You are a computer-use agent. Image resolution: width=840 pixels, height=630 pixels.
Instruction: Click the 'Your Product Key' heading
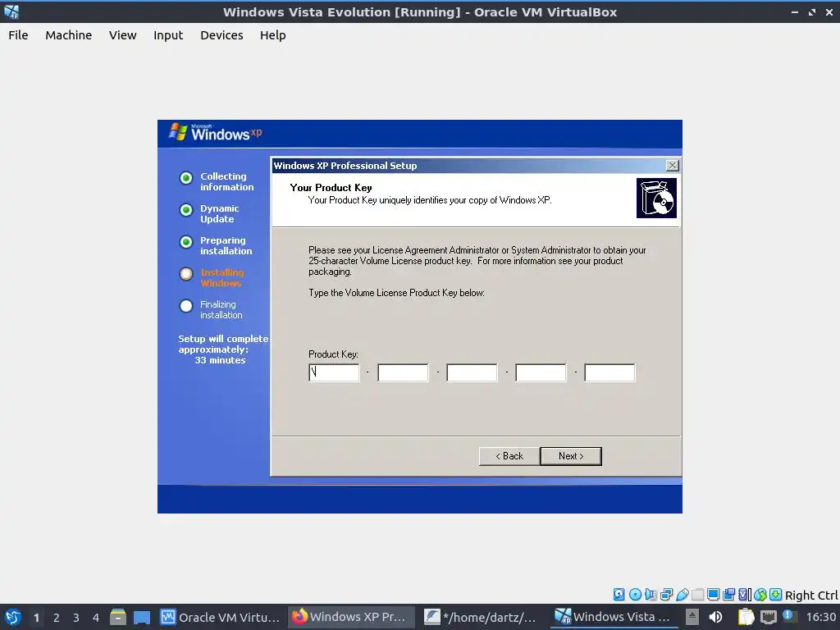[331, 188]
